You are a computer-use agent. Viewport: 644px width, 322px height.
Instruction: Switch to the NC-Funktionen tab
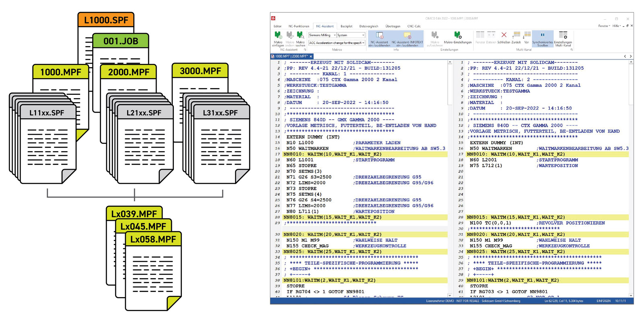(x=299, y=26)
